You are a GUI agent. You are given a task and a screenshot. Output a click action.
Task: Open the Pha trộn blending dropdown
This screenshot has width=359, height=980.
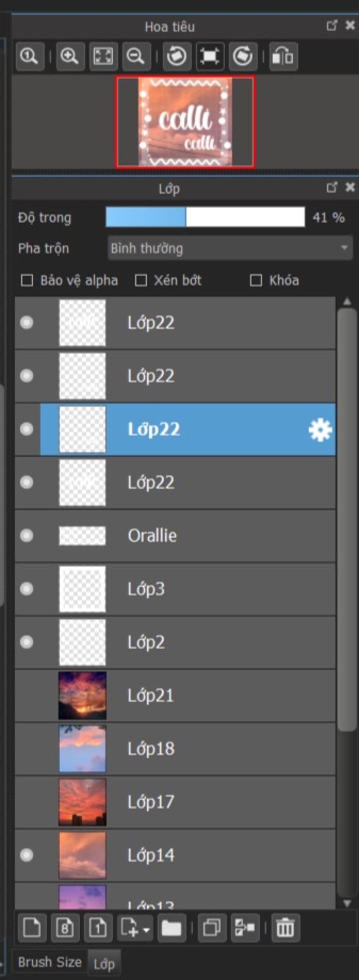(230, 248)
